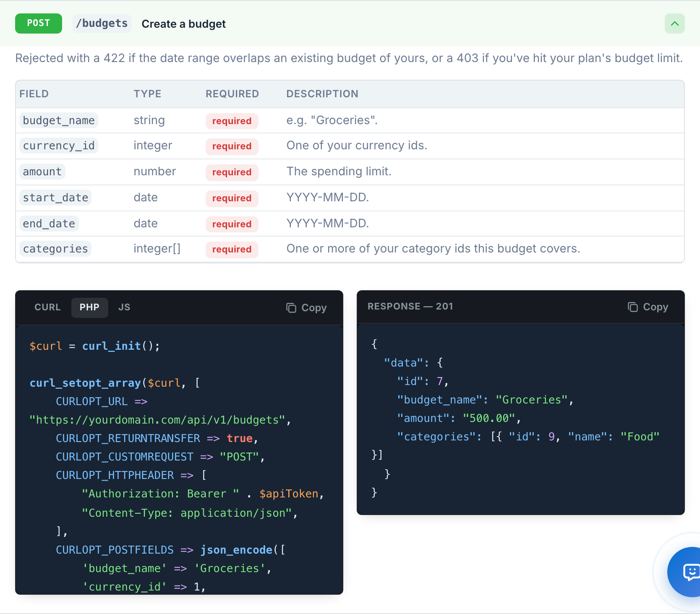Select the PHP code tab
This screenshot has height=614, width=700.
89,307
